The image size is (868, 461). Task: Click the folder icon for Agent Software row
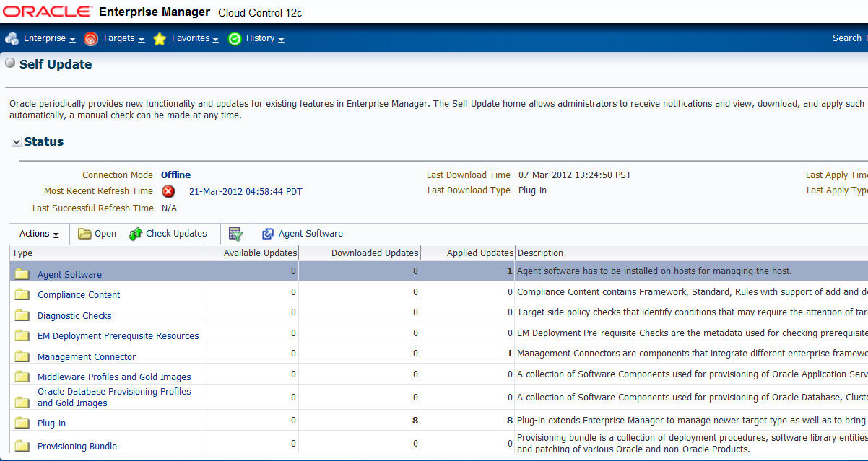click(22, 274)
